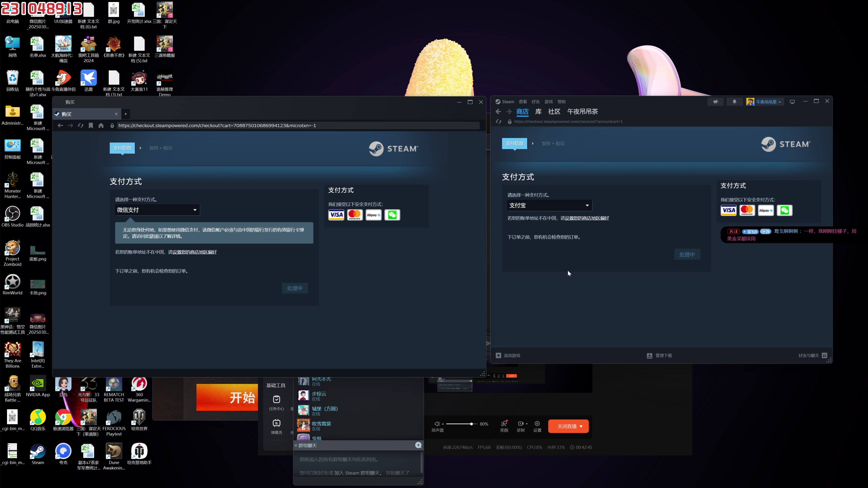Image resolution: width=868 pixels, height=488 pixels.
Task: Click forward arrow in 购买 browser window
Action: coord(71,125)
